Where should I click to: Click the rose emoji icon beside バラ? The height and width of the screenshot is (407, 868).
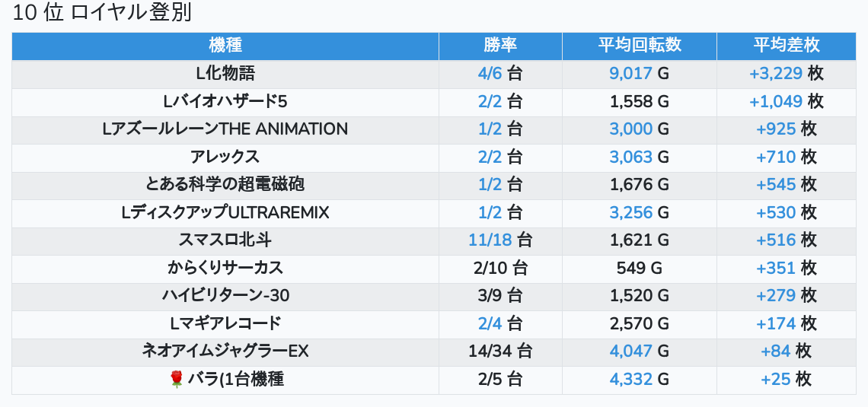point(177,379)
